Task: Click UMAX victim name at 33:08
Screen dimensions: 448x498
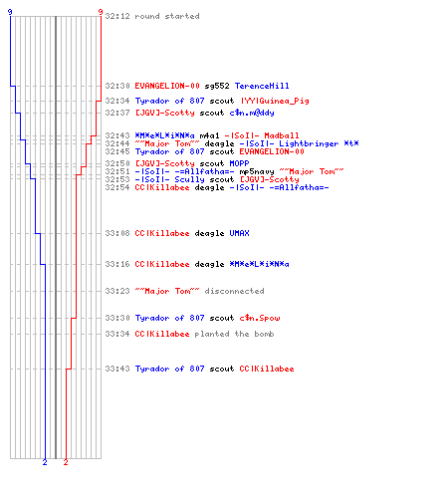Action: pyautogui.click(x=239, y=233)
